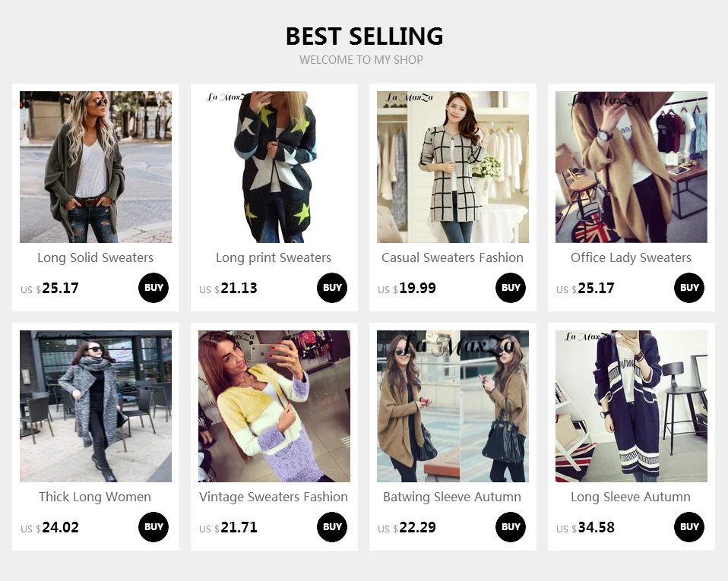
Task: Buy the Vintage Sweaters Fashion cardigan
Action: [x=332, y=527]
